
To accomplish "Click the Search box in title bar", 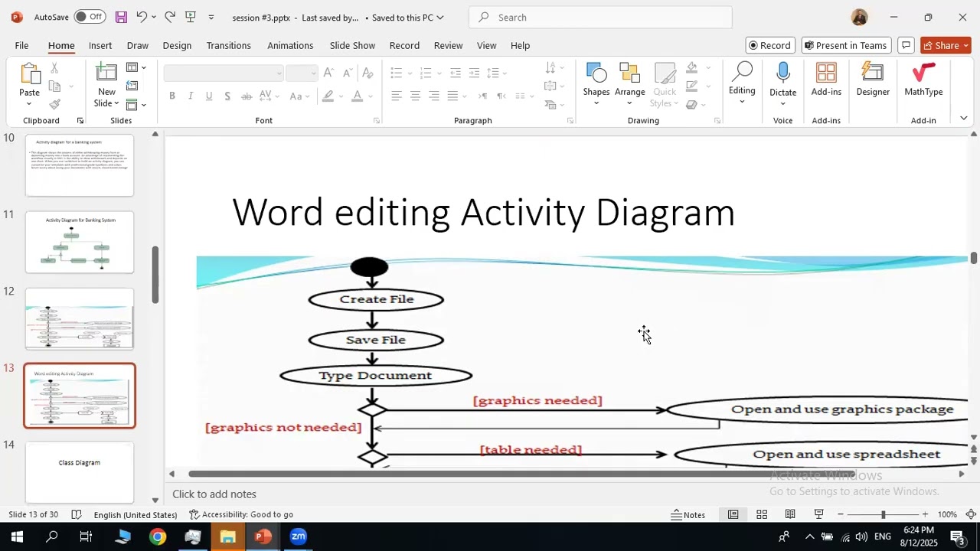I will pyautogui.click(x=600, y=17).
